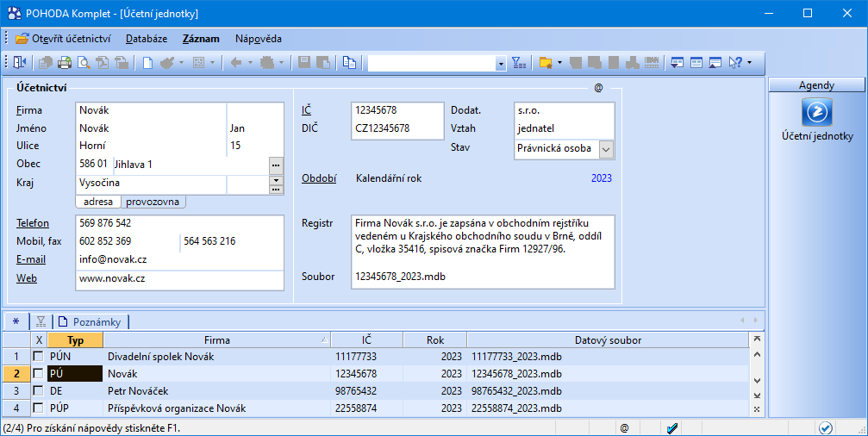Click the blue checkmark status bar icon

[673, 427]
